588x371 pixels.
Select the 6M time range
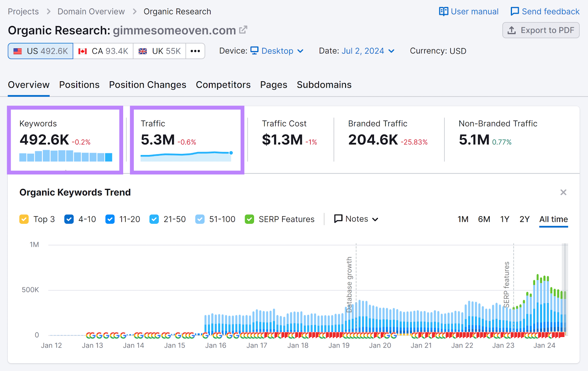point(484,219)
